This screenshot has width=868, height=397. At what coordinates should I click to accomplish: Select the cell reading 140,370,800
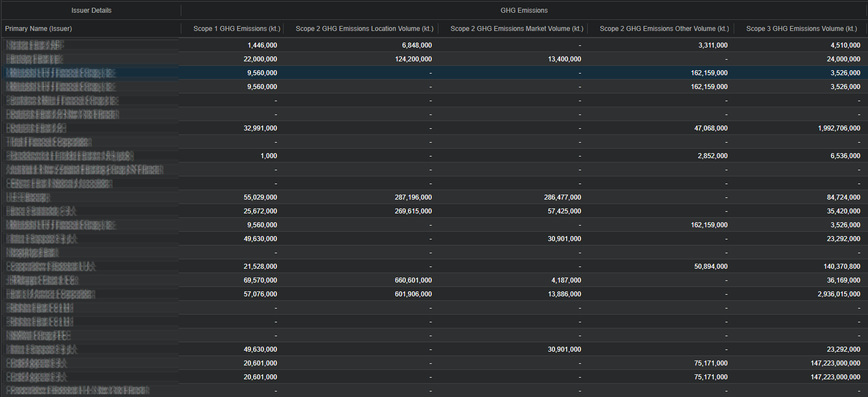pos(842,267)
